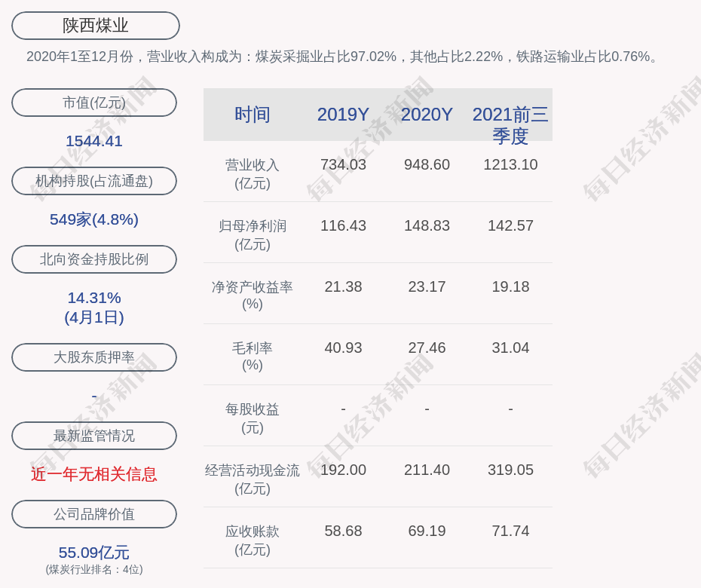Click the 机构持股(占流通盘) label
This screenshot has height=588, width=701.
[94, 181]
